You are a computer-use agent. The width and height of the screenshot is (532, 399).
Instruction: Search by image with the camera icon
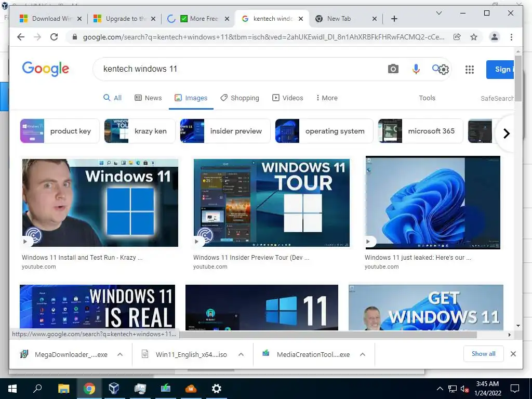[393, 69]
